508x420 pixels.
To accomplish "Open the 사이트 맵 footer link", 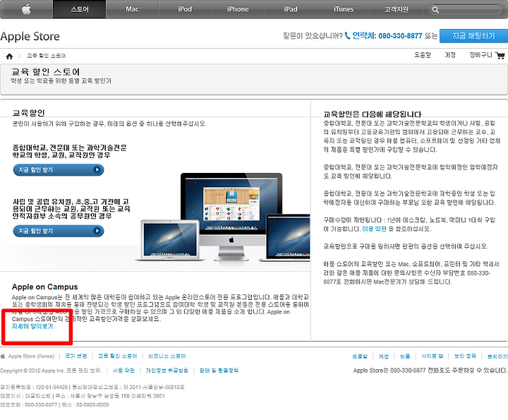I will click(x=433, y=356).
